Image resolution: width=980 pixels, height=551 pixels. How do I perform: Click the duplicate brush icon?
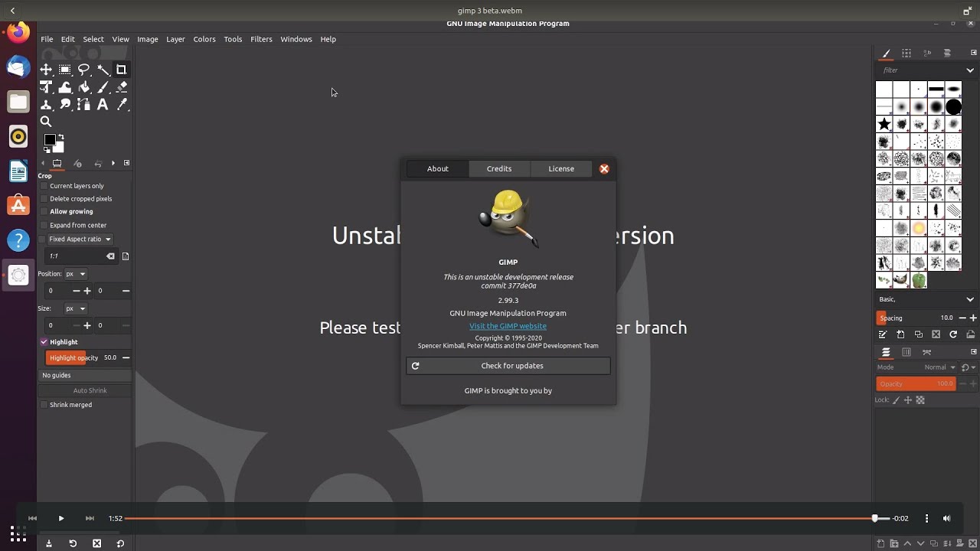point(918,334)
